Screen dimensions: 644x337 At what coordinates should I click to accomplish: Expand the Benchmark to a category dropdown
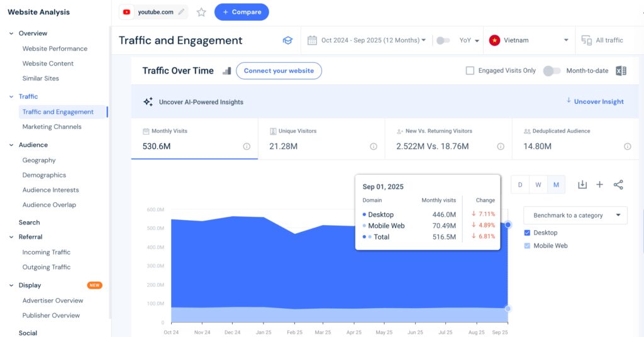pos(575,215)
